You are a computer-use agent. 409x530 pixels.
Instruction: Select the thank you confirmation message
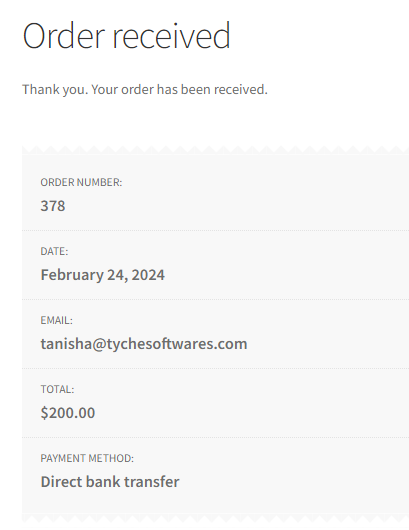pos(145,90)
